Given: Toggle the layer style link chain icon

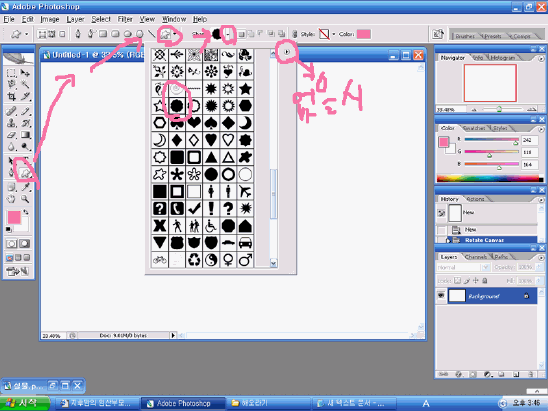Looking at the screenshot, I should point(294,34).
